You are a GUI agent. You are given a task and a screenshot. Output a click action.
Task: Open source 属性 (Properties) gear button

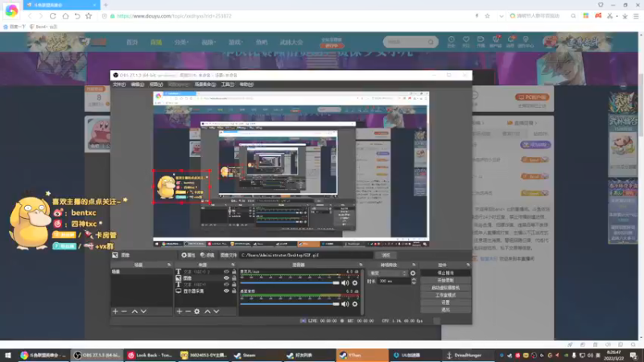(x=188, y=255)
